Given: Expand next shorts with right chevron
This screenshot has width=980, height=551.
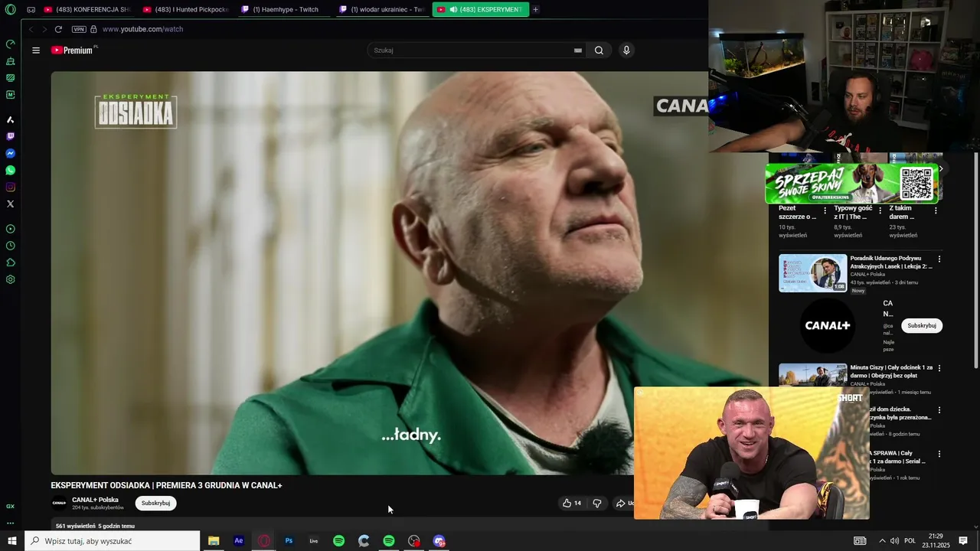Looking at the screenshot, I should (x=941, y=168).
